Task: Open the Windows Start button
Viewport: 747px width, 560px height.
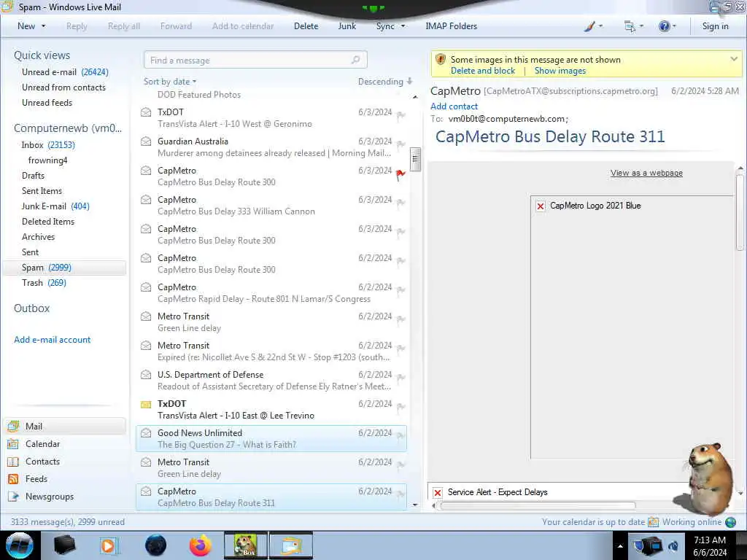Action: (x=19, y=545)
